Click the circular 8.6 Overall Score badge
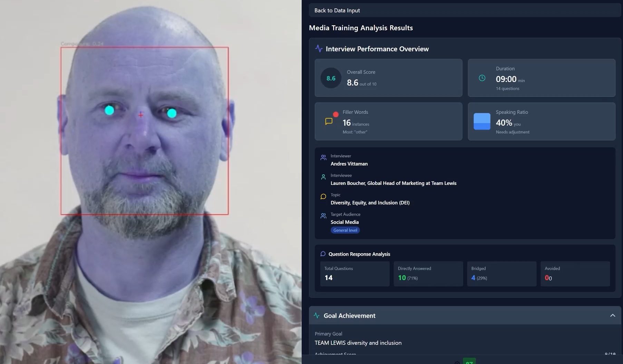 tap(331, 78)
